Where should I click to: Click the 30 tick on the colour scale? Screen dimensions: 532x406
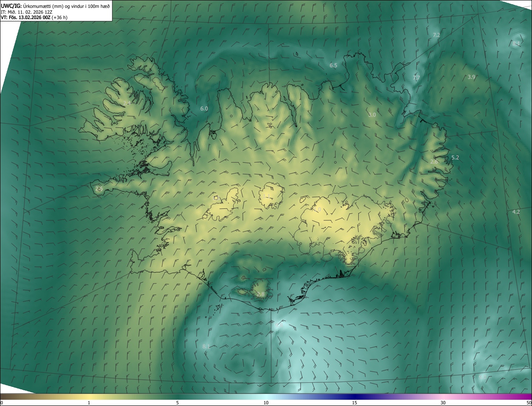pyautogui.click(x=443, y=403)
